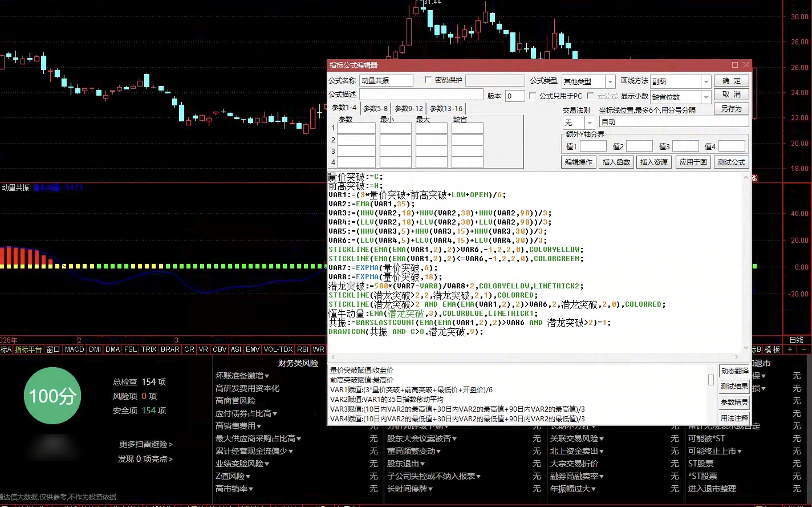Select the OBV indicator tab
This screenshot has height=507, width=812.
(x=220, y=349)
